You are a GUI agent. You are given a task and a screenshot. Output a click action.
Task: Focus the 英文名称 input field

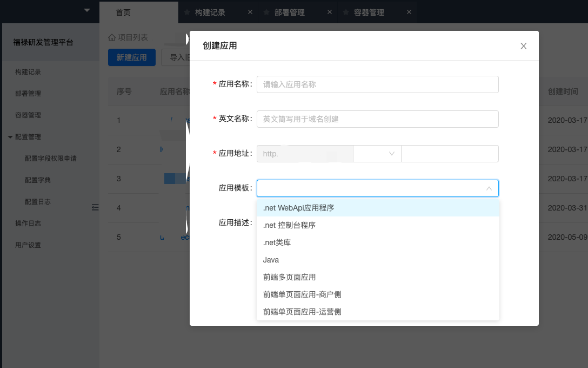point(378,119)
